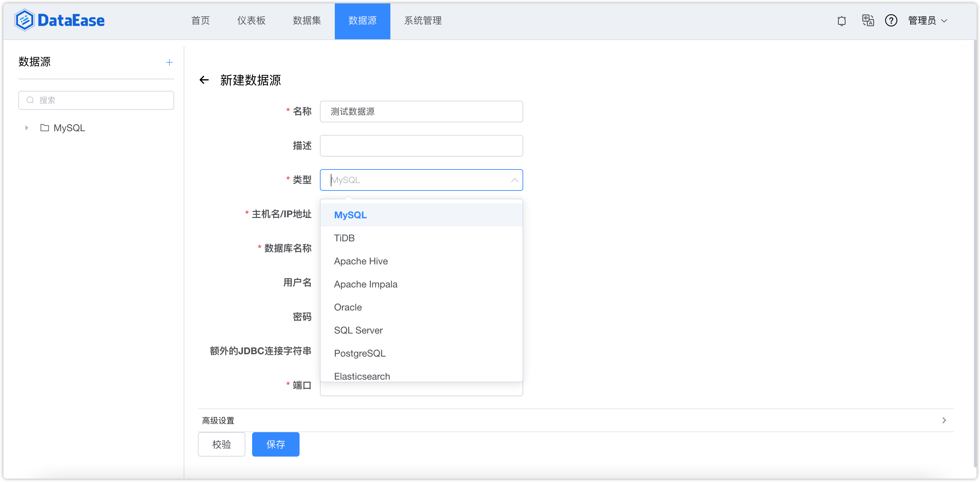Click the back arrow next to 新建数据源

(x=204, y=80)
